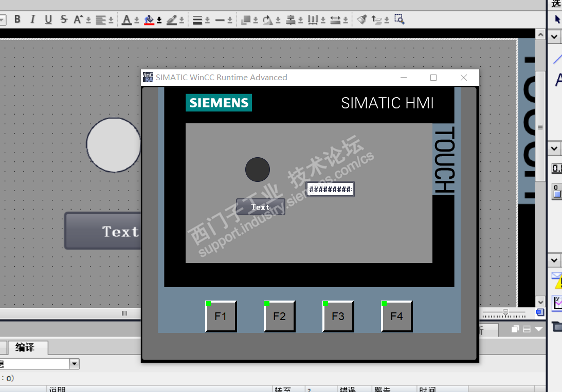Open the font size options dropdown arrow
Screen dimensions: 562x392
[x=88, y=21]
